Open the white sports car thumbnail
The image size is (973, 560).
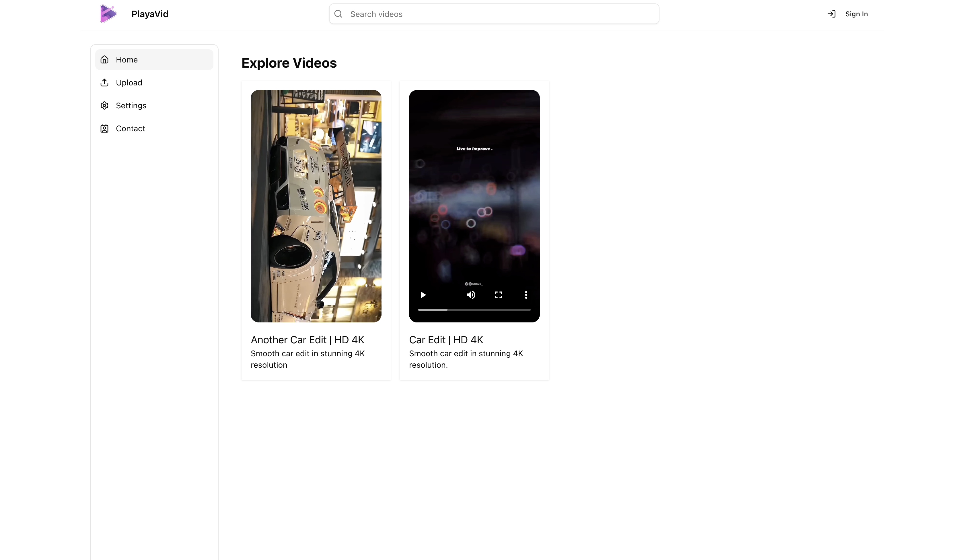316,206
